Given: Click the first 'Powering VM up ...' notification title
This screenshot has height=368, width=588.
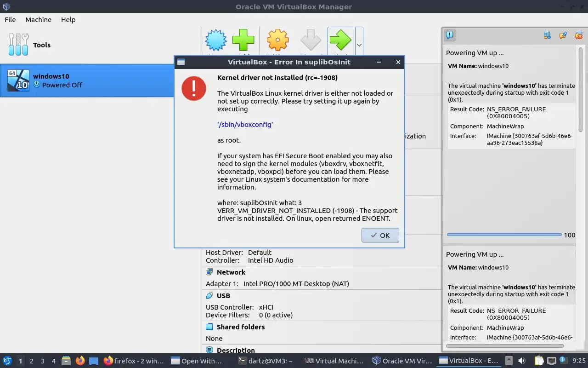Looking at the screenshot, I should [x=475, y=53].
